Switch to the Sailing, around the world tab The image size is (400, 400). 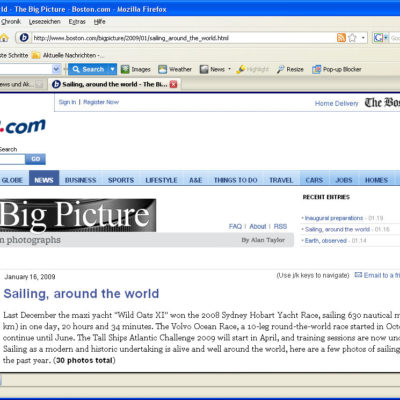click(x=114, y=84)
